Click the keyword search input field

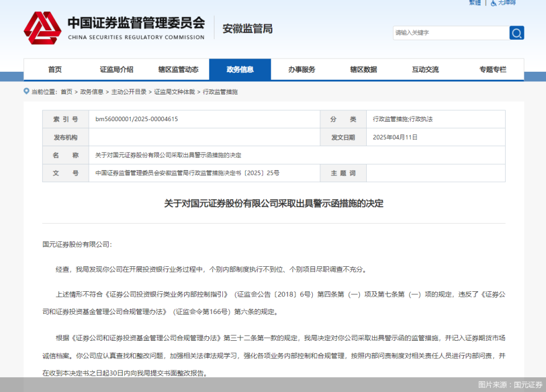tap(451, 33)
